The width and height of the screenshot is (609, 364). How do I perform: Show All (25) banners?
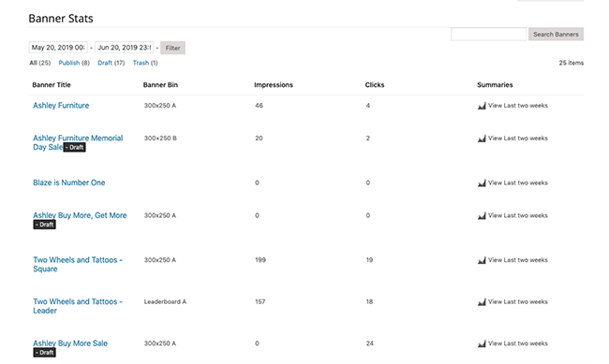(x=39, y=63)
